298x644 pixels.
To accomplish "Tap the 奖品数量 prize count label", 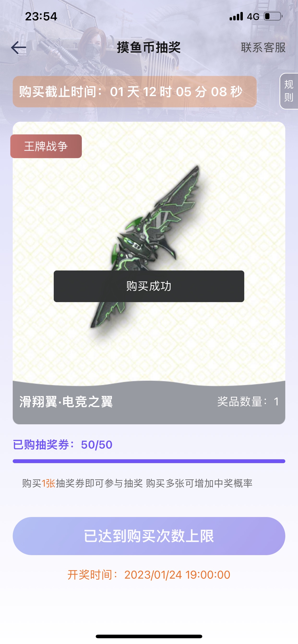I will point(248,402).
